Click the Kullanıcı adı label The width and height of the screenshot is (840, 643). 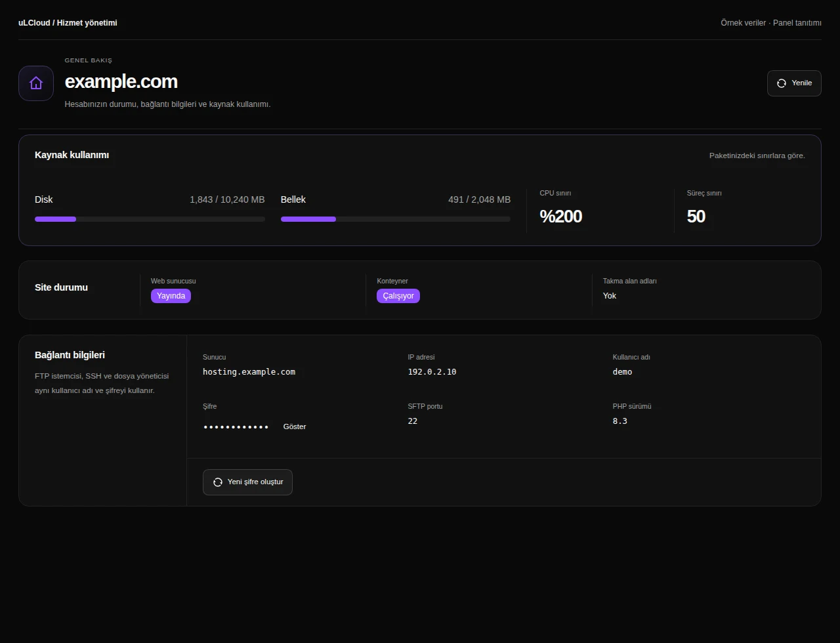(631, 358)
